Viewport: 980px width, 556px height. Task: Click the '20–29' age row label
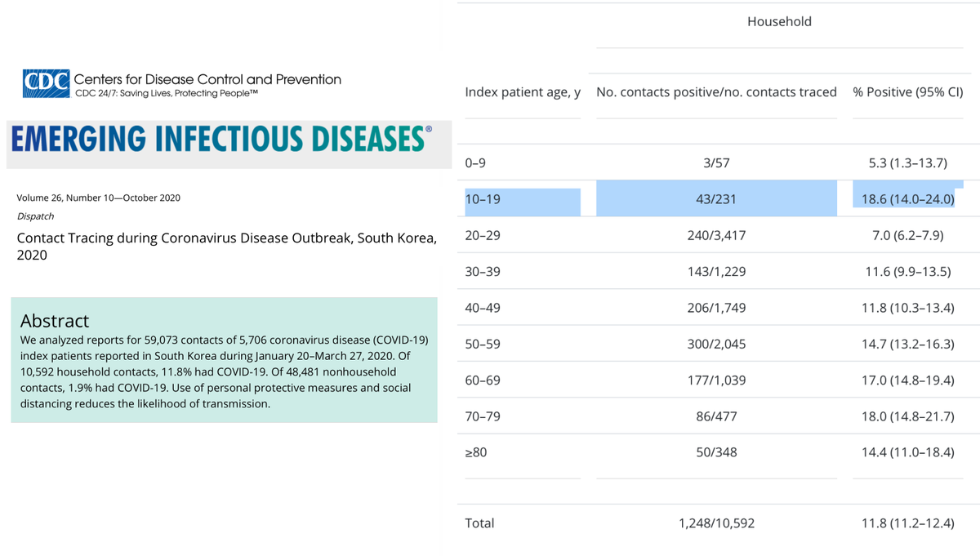tap(481, 235)
